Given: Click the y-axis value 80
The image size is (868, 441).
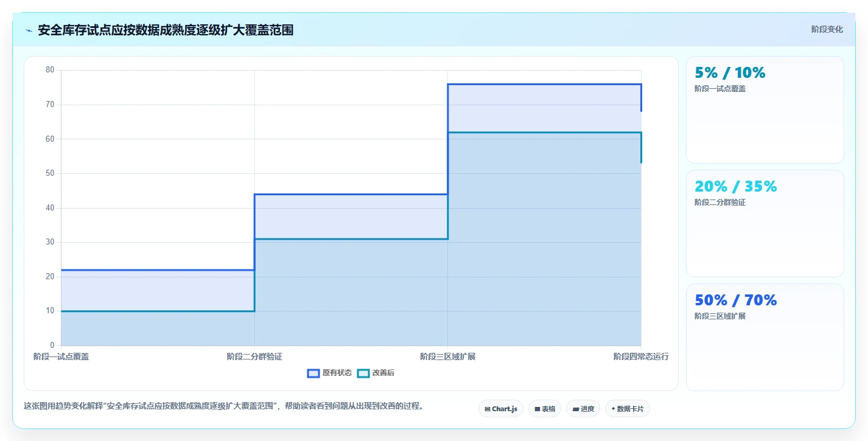Looking at the screenshot, I should click(50, 70).
